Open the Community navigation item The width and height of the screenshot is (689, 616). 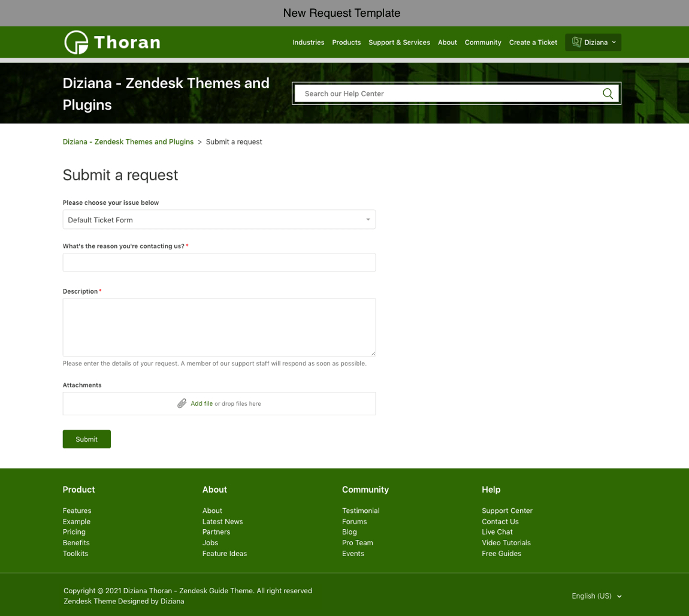(x=482, y=43)
